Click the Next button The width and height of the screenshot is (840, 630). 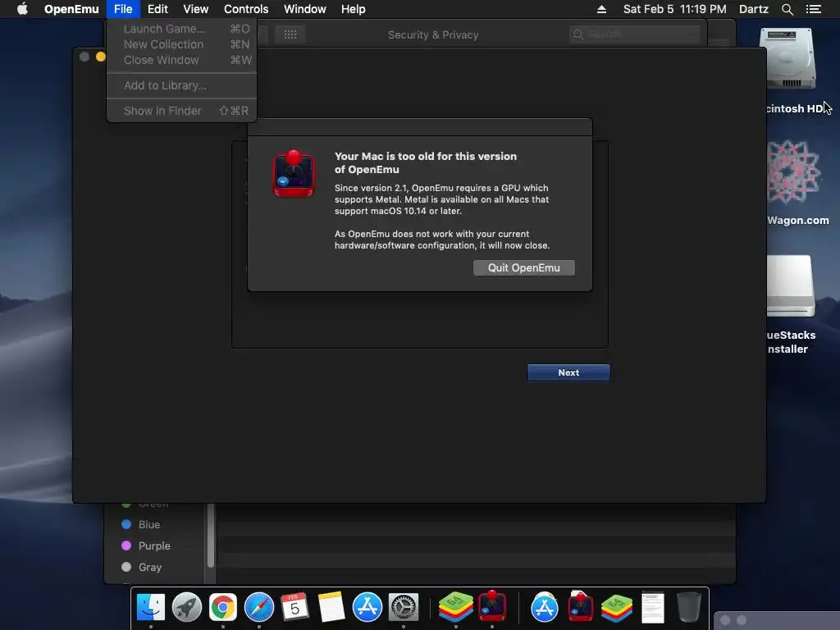tap(568, 373)
